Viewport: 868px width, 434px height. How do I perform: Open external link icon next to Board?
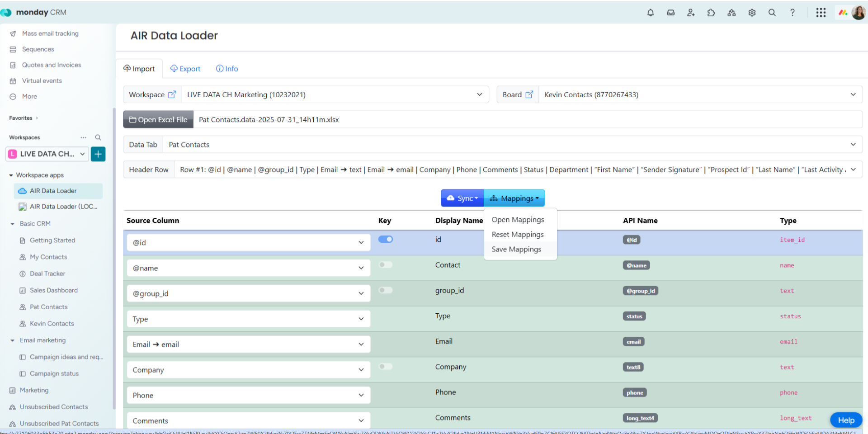pos(529,94)
